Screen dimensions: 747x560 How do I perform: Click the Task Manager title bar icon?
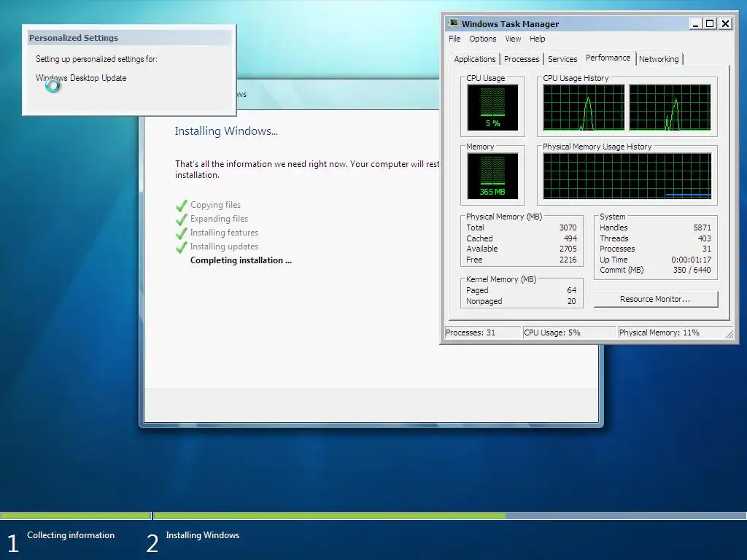453,23
